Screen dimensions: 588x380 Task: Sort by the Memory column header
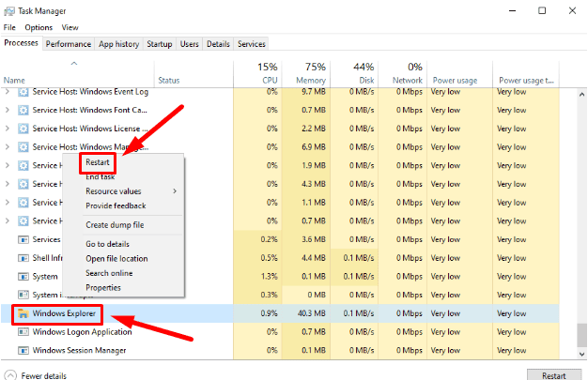[x=306, y=73]
